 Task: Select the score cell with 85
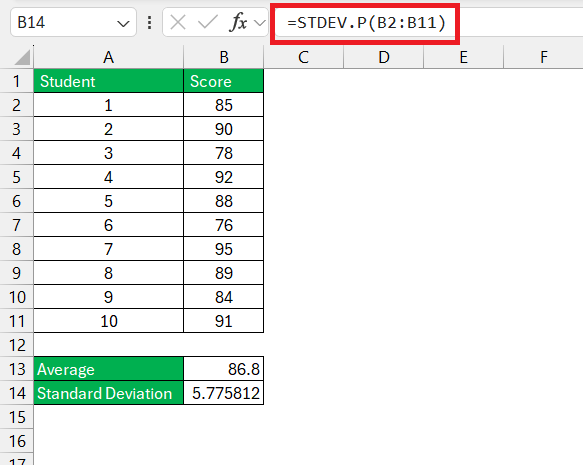point(223,105)
